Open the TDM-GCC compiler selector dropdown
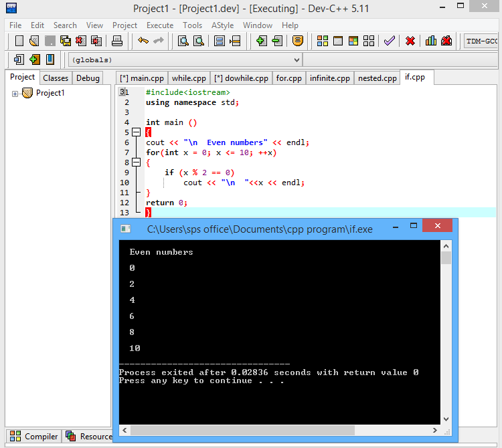The width and height of the screenshot is (502, 448). pos(481,41)
